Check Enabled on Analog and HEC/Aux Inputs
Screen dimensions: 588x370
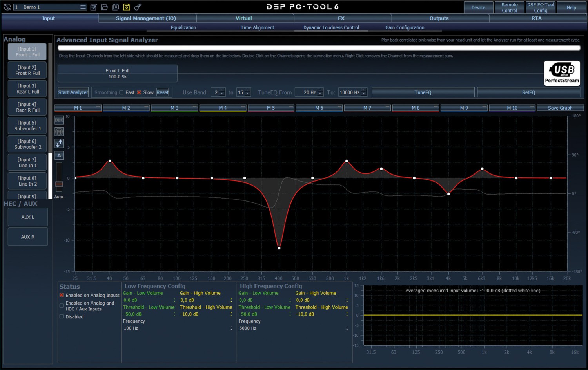(x=62, y=306)
